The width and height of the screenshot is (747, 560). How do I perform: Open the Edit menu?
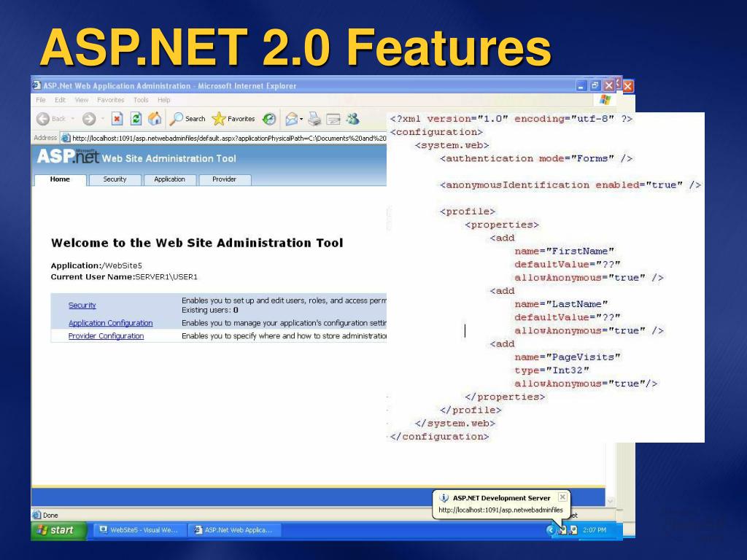tap(60, 100)
